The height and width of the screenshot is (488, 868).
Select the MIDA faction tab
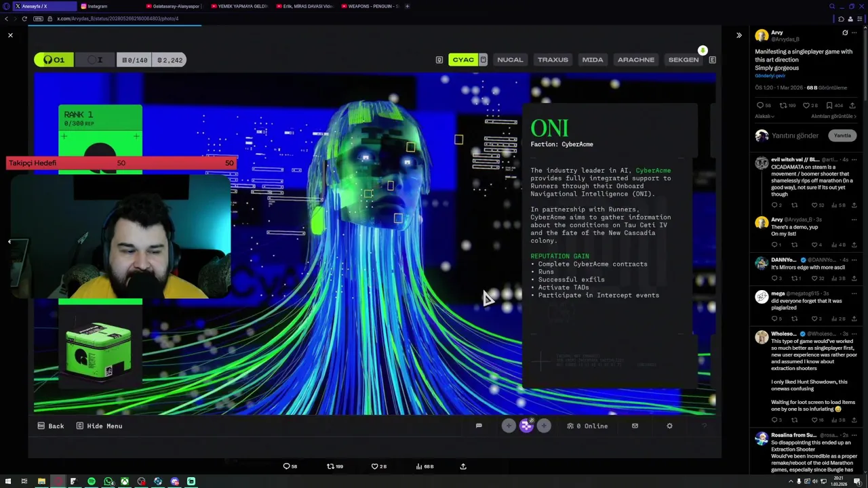click(592, 60)
